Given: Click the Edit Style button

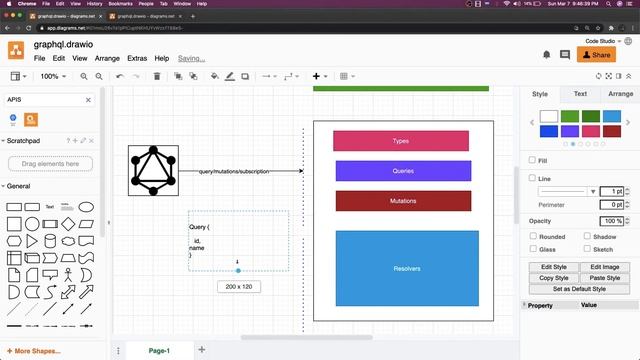Looking at the screenshot, I should tap(554, 267).
